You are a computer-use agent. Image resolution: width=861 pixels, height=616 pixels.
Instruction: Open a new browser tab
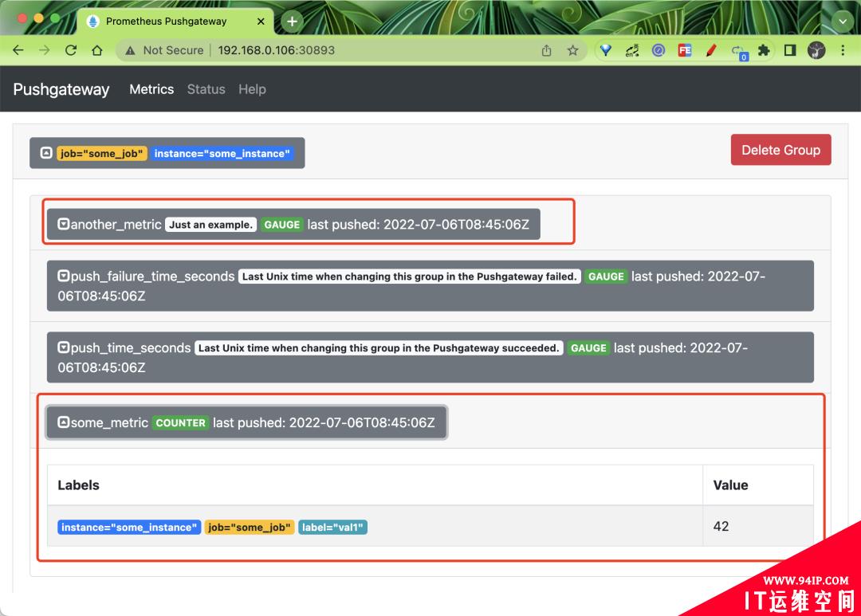pyautogui.click(x=292, y=22)
